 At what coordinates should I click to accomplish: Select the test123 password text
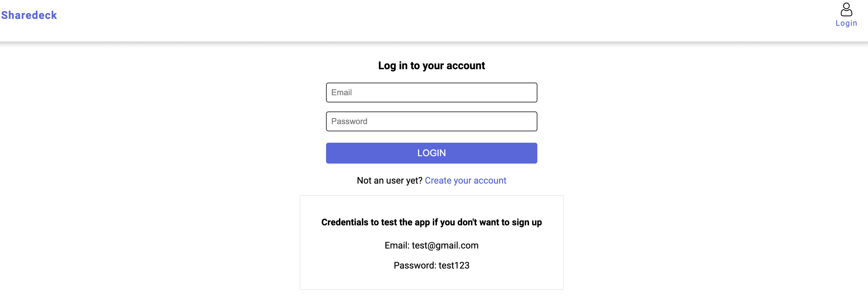pyautogui.click(x=453, y=265)
